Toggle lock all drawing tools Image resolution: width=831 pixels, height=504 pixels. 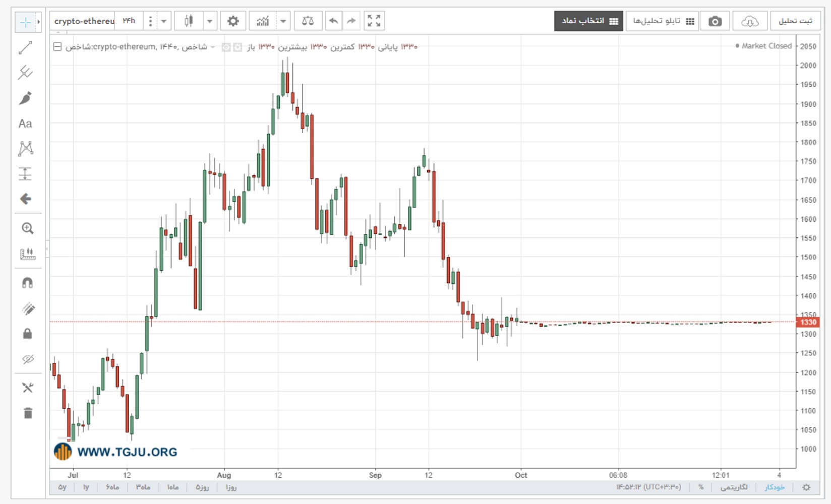(x=27, y=334)
